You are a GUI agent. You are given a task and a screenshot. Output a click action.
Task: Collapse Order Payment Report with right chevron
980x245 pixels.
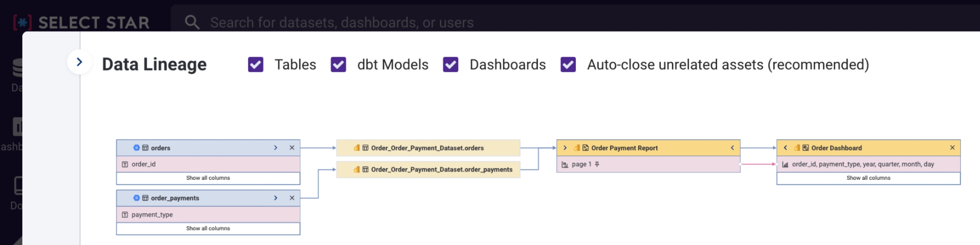[732, 148]
